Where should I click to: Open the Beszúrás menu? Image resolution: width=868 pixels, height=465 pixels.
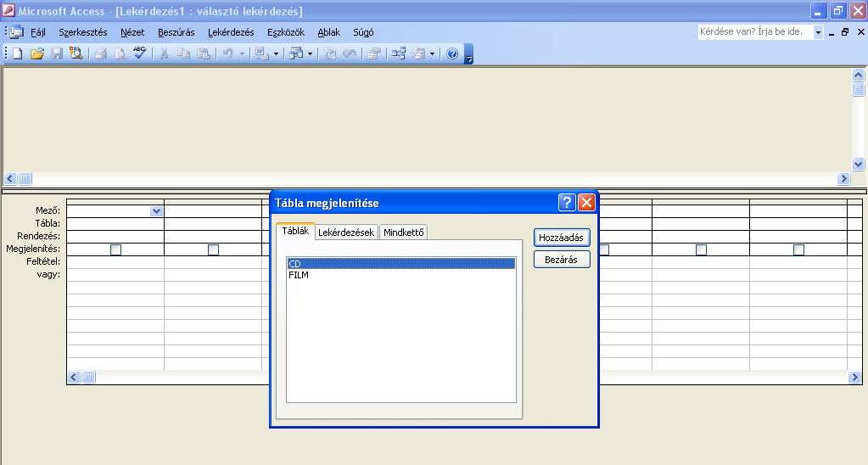pyautogui.click(x=176, y=32)
